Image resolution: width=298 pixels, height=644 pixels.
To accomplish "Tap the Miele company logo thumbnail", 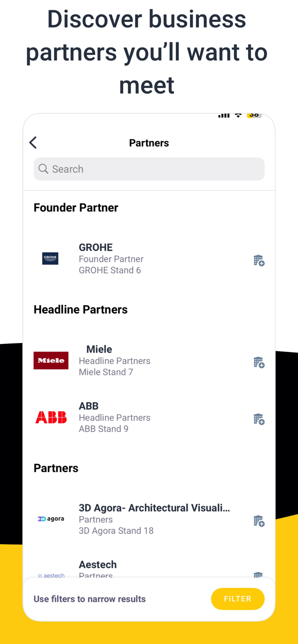I will [51, 361].
